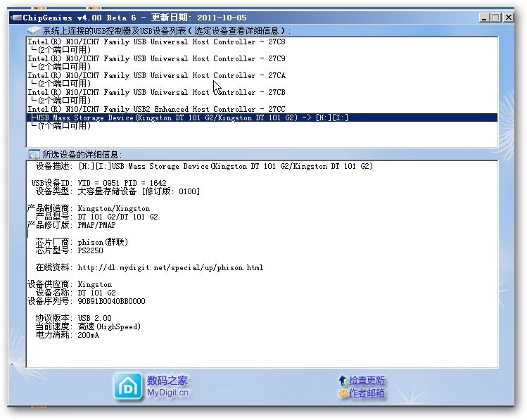Screen dimensions: 527x420
Task: Maximize the ChipGenius window
Action: [496, 18]
